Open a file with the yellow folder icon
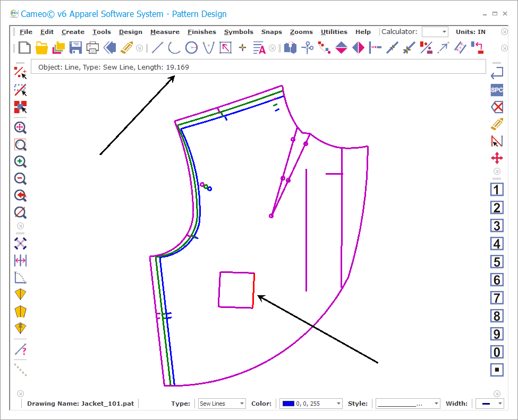 point(41,48)
